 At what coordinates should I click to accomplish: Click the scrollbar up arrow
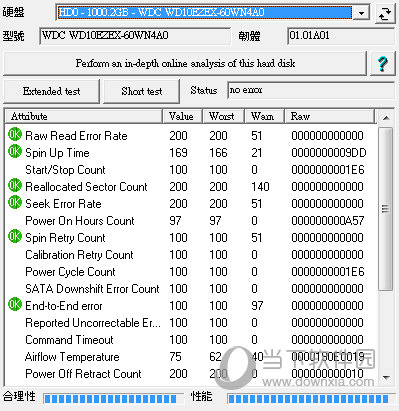[386, 117]
